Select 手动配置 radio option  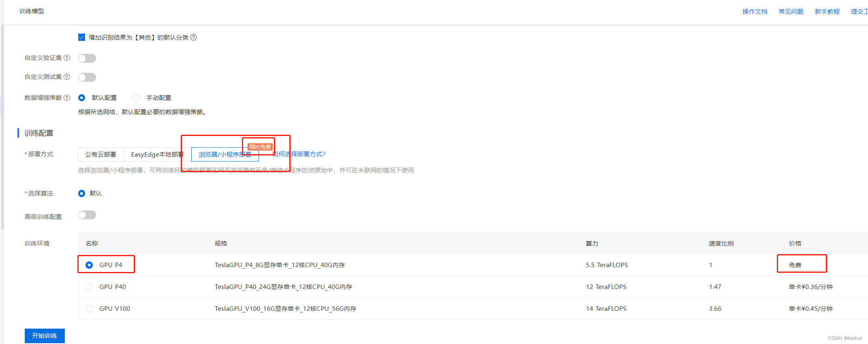pyautogui.click(x=136, y=98)
